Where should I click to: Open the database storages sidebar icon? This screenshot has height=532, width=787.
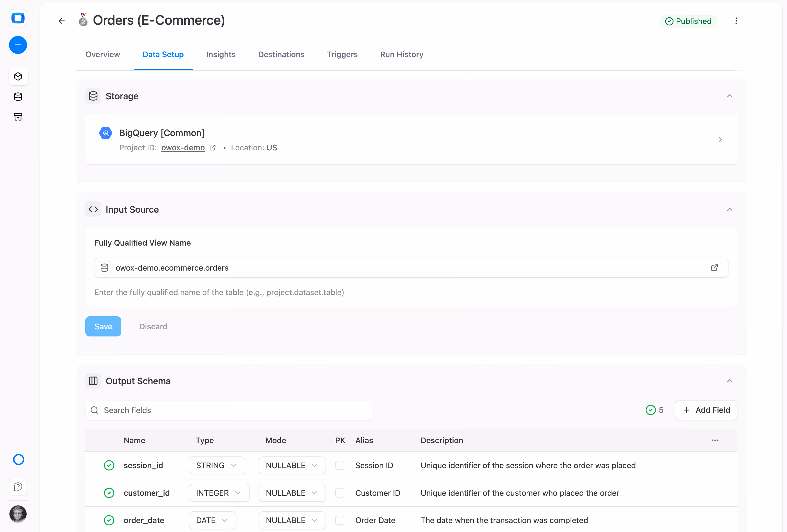(18, 97)
